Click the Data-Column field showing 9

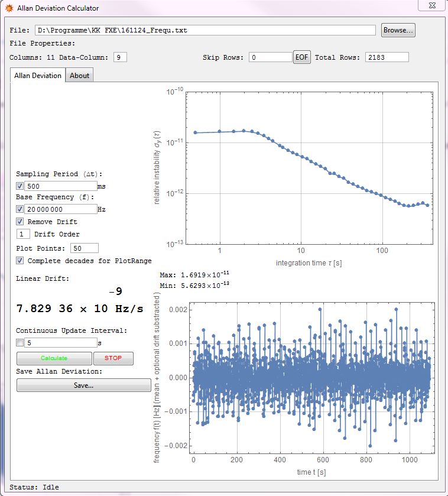coord(120,57)
